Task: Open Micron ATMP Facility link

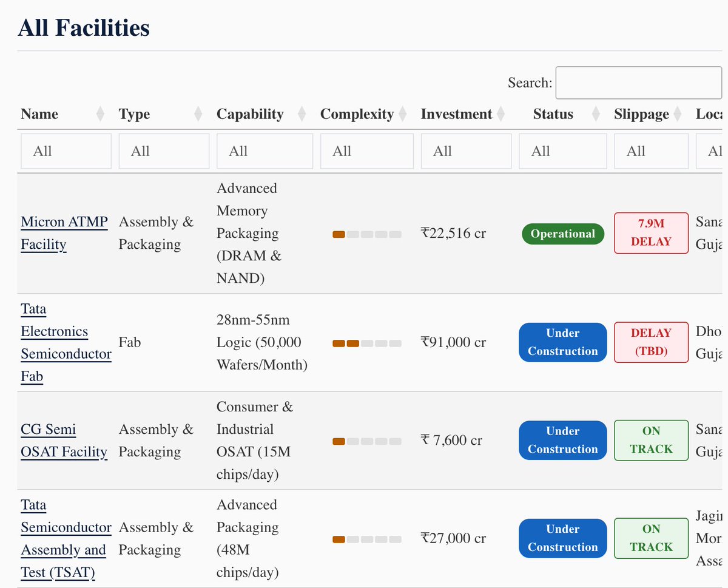Action: pyautogui.click(x=64, y=234)
